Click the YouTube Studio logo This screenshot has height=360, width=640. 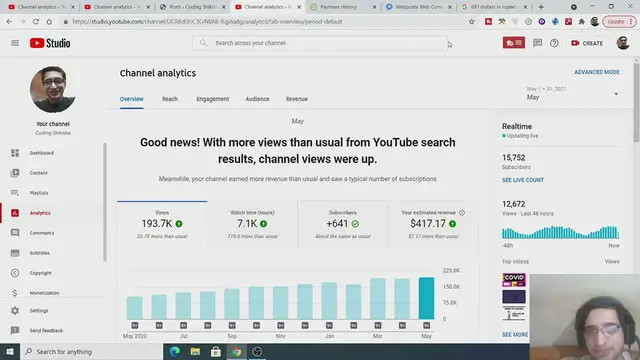[x=50, y=43]
